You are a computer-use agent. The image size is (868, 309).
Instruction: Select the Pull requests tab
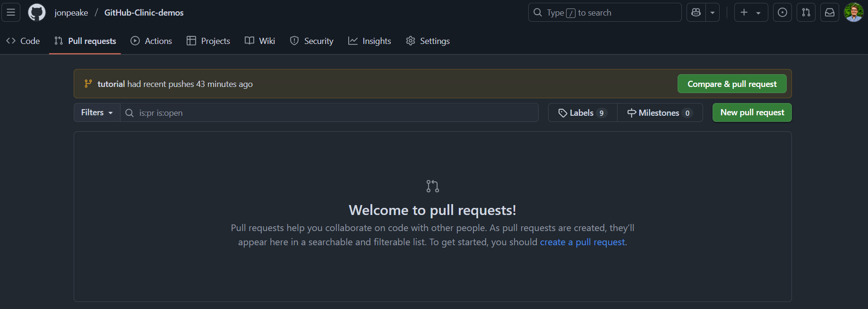(x=85, y=41)
